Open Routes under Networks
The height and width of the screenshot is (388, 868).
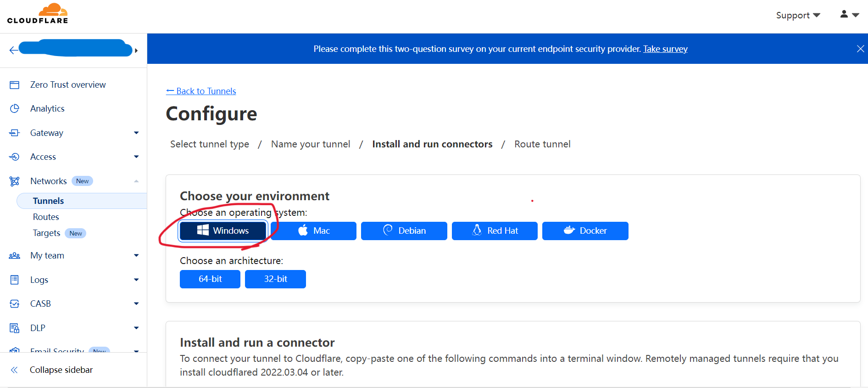[x=46, y=217]
